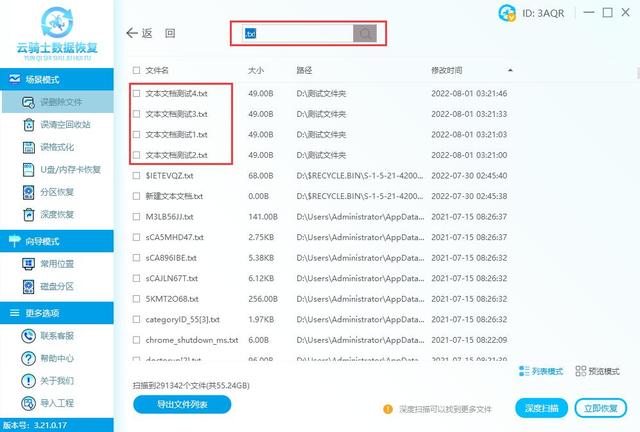Click the ID: 3AQR account label
This screenshot has width=640, height=432.
coord(543,13)
